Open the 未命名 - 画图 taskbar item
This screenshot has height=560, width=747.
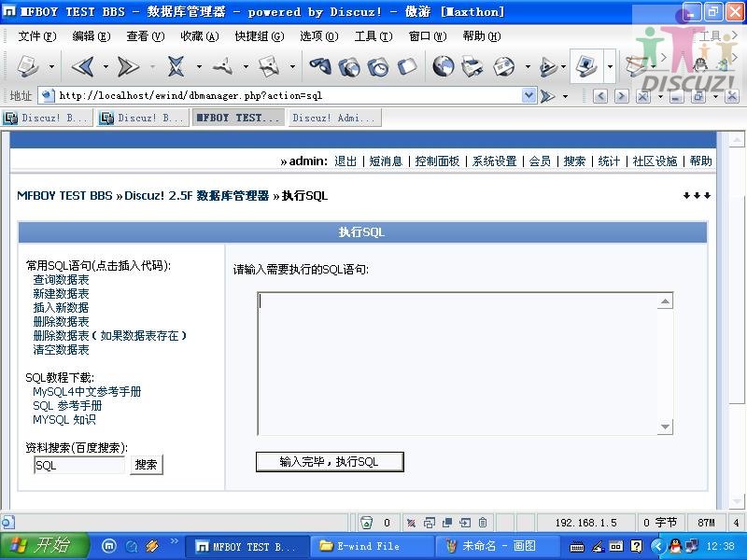pos(497,546)
